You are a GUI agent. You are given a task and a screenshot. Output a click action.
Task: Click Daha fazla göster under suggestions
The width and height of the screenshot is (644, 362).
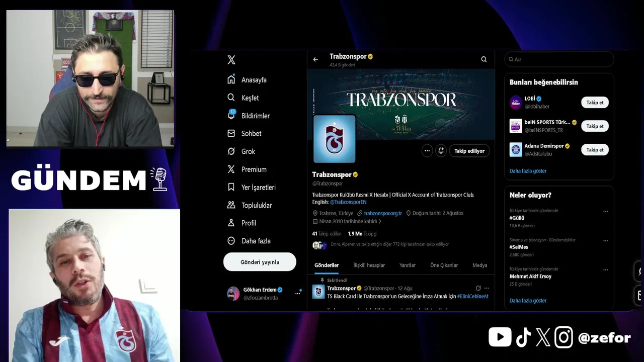pyautogui.click(x=528, y=171)
